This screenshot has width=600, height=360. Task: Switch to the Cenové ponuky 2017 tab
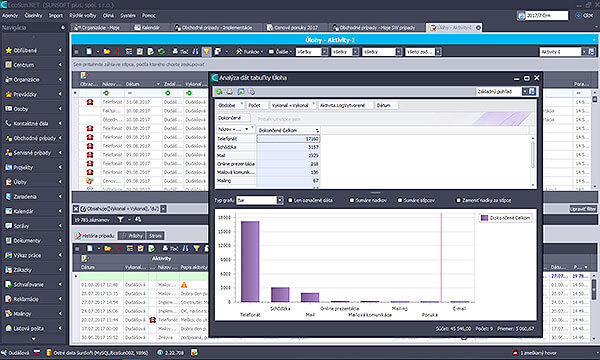293,28
